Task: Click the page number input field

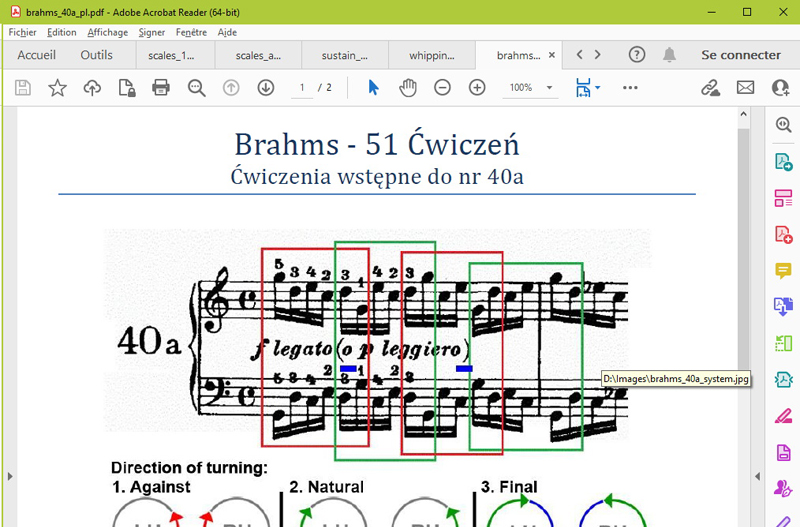Action: [x=302, y=88]
